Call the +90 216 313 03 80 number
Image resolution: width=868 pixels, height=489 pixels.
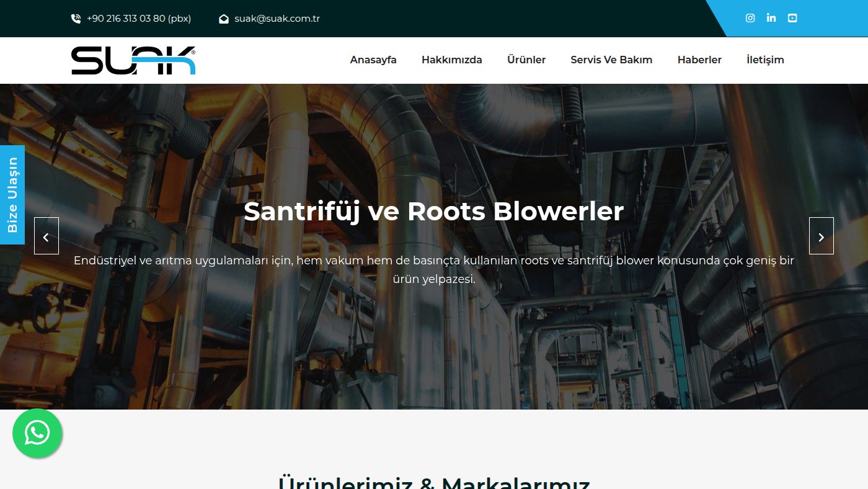pos(139,19)
